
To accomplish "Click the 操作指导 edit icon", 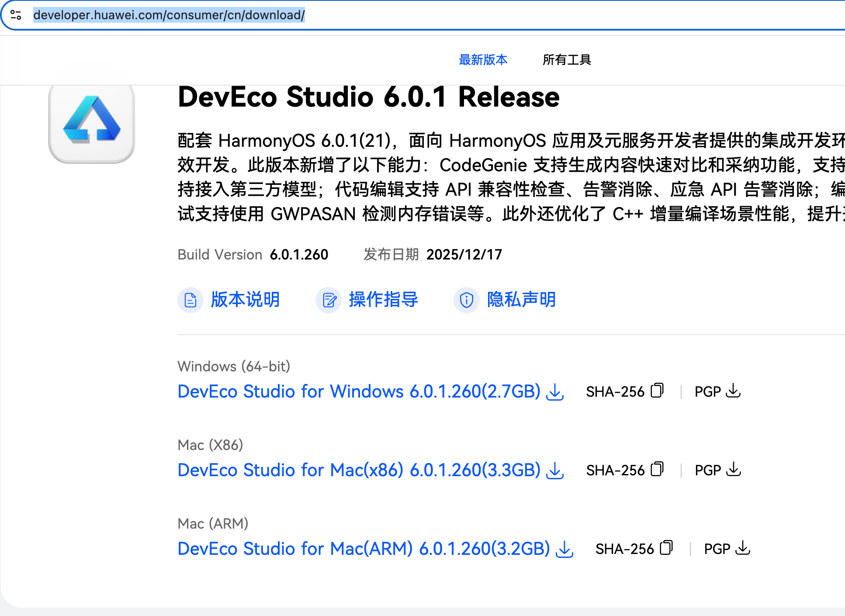I will point(329,300).
